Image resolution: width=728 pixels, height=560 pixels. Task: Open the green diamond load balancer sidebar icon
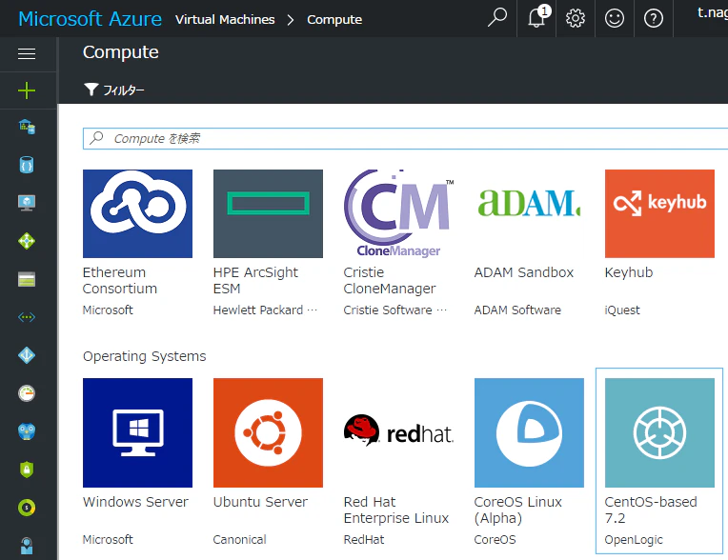tap(27, 241)
